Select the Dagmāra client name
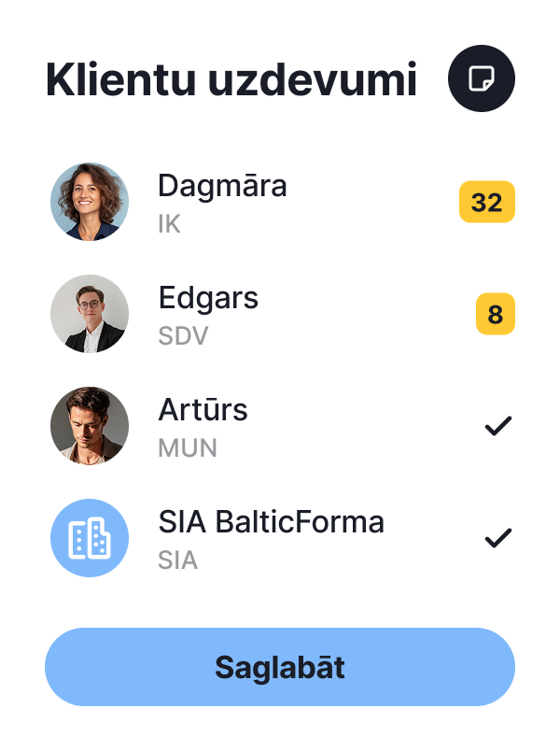Viewport: 560px width, 751px height. coord(222,186)
